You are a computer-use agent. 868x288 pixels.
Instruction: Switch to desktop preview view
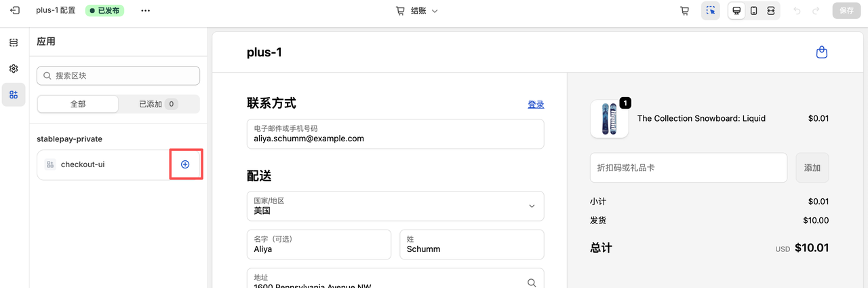(x=736, y=11)
